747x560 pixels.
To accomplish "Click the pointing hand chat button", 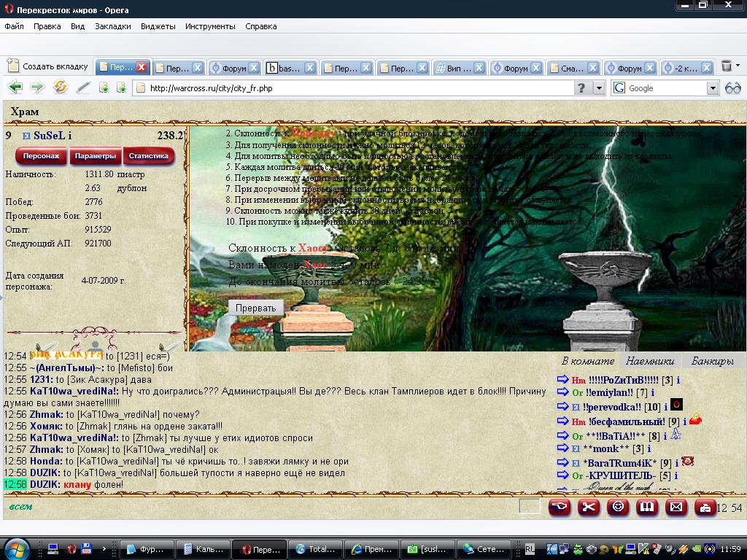I will tap(560, 507).
